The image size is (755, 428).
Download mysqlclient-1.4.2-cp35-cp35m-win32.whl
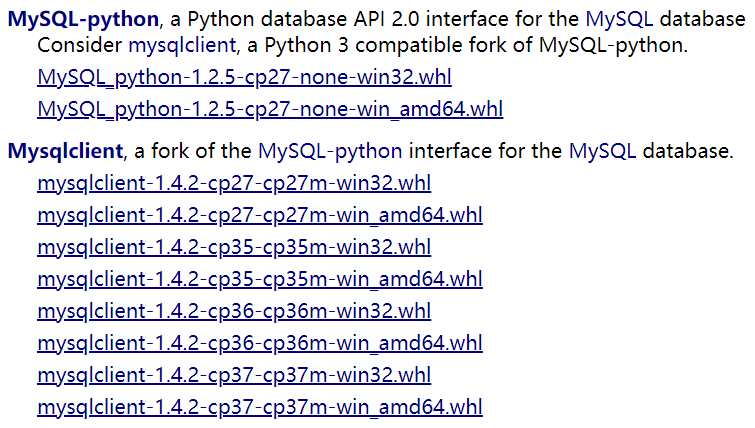234,247
